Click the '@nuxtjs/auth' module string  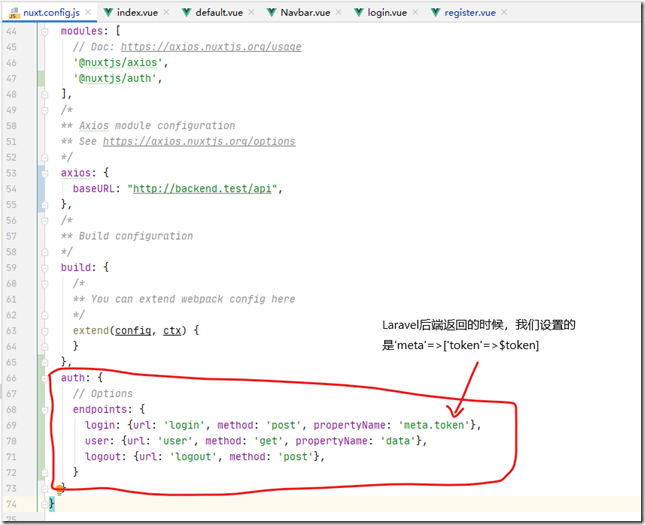tap(116, 78)
